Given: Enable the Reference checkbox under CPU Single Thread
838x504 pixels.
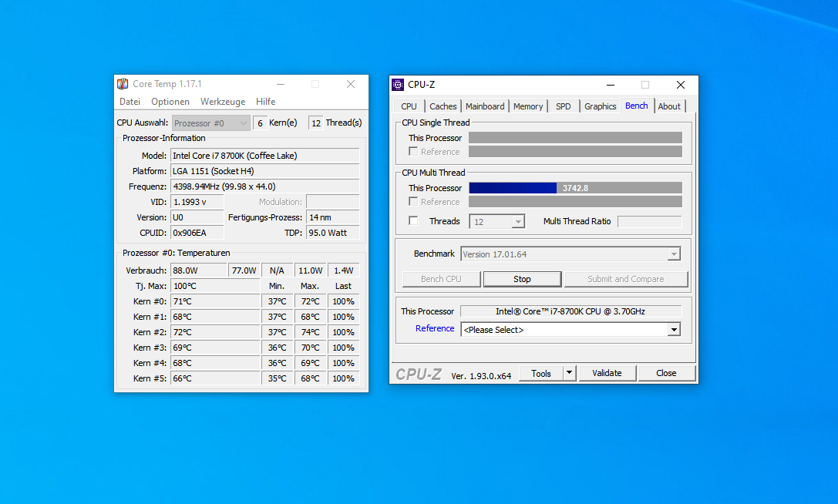Looking at the screenshot, I should pyautogui.click(x=413, y=151).
